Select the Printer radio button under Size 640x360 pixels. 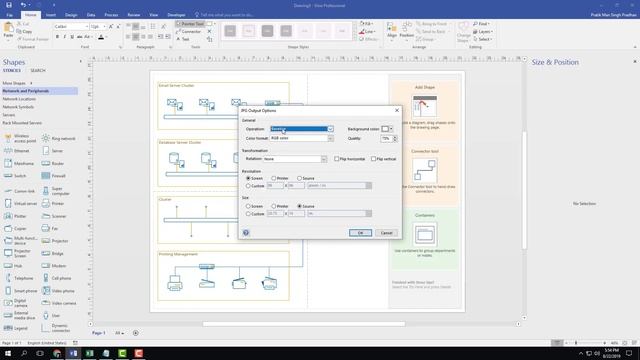(x=273, y=206)
